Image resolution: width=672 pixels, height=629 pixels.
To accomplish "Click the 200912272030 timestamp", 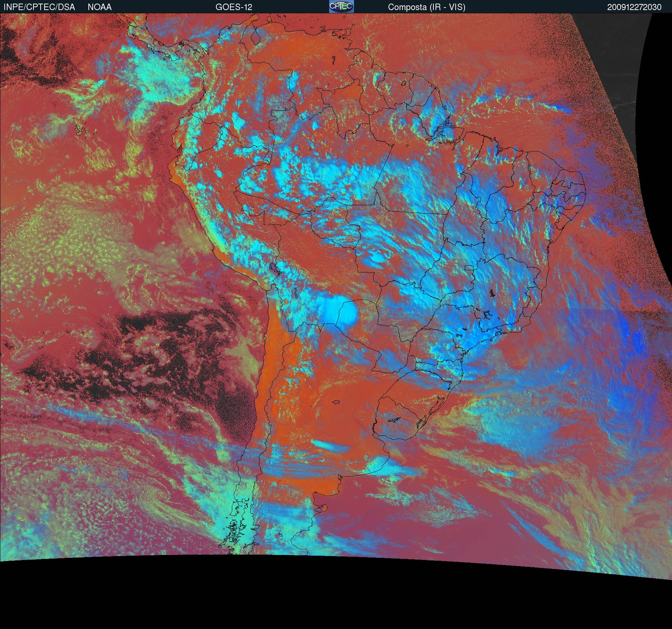I will pos(634,8).
